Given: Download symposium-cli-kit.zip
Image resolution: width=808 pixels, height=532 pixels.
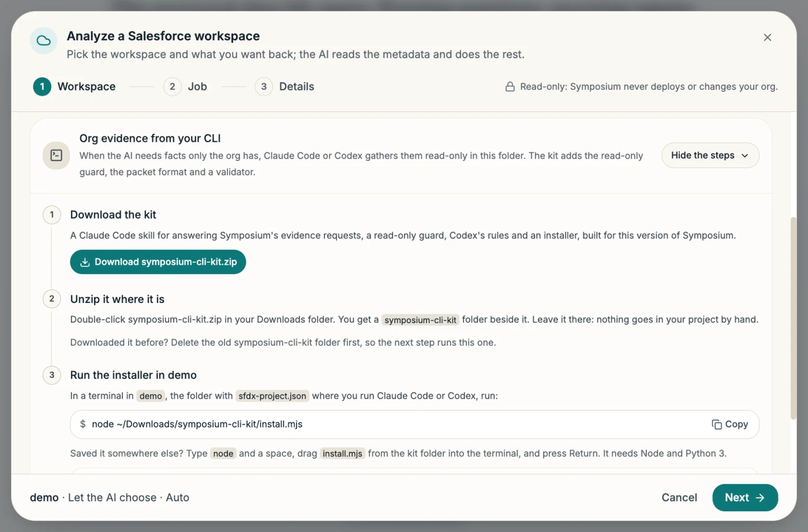Looking at the screenshot, I should [158, 262].
